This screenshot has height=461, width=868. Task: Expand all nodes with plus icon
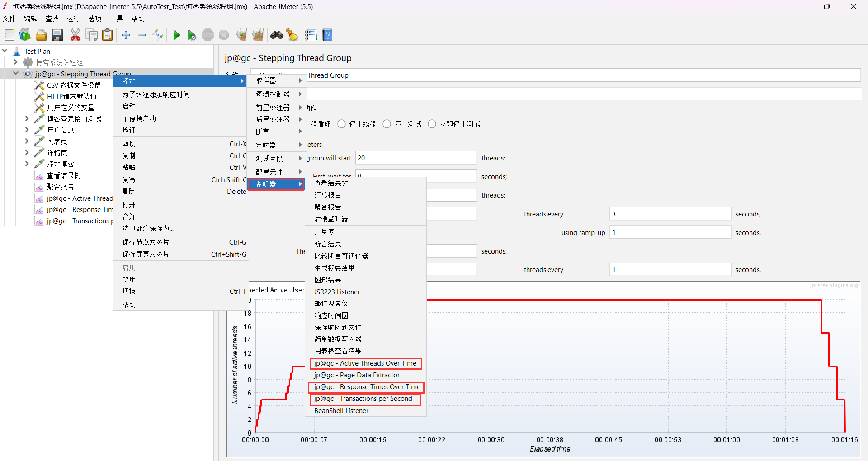pos(126,35)
